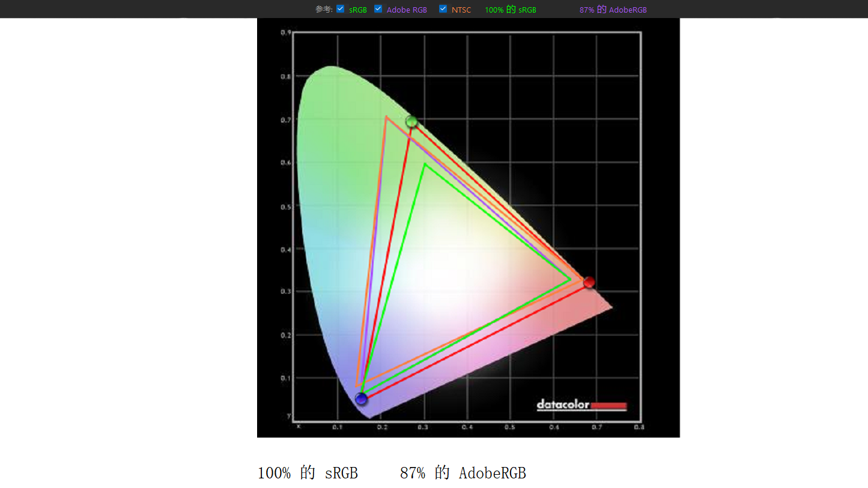Viewport: 868px width, 488px height.
Task: Toggle the Adobe RGB reference checkbox
Action: coord(378,9)
